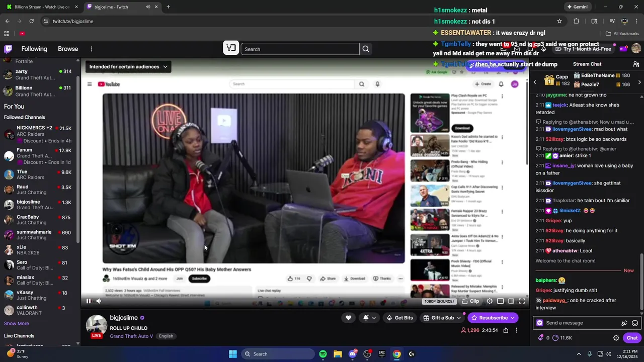The image size is (644, 362).
Task: Send message with the Chat button
Action: [632, 338]
